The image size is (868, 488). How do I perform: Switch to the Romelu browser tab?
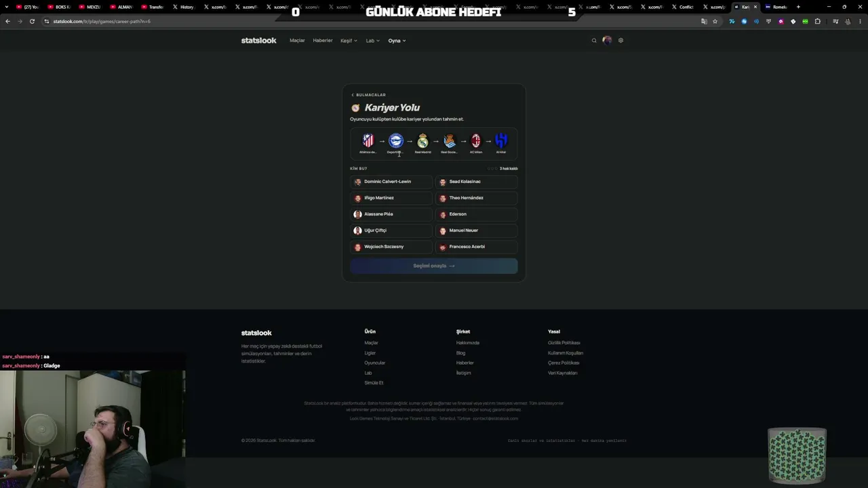(778, 7)
